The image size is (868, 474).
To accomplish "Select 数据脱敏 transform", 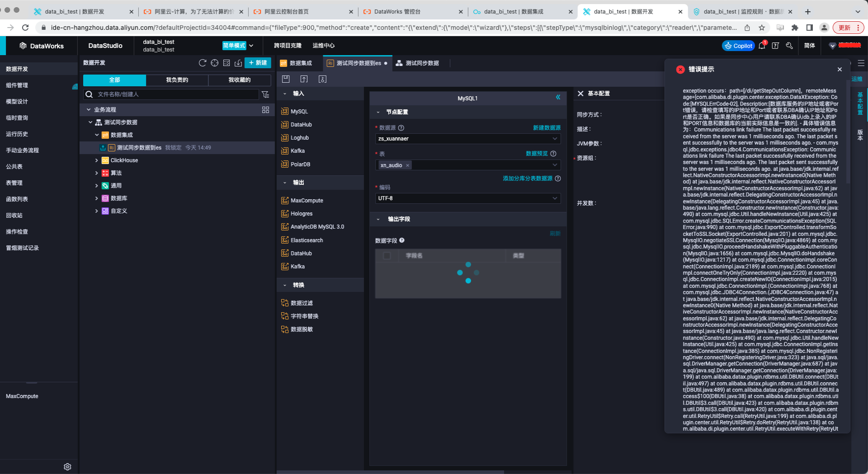I will [x=297, y=329].
